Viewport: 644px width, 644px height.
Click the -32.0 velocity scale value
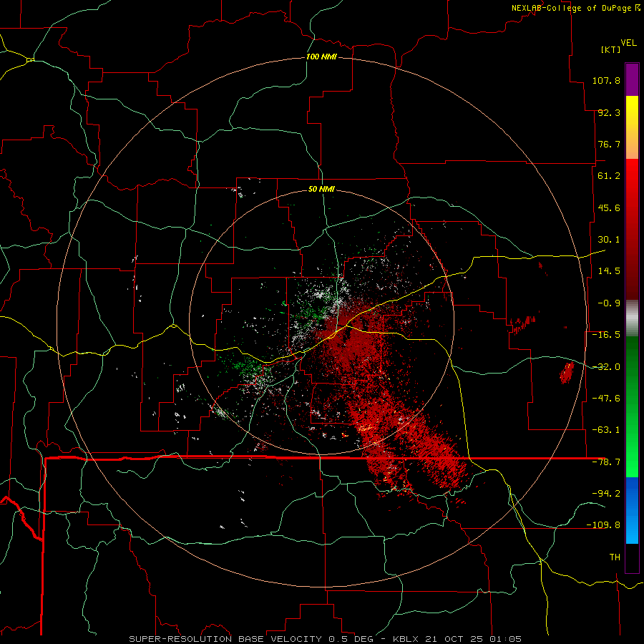click(x=606, y=367)
